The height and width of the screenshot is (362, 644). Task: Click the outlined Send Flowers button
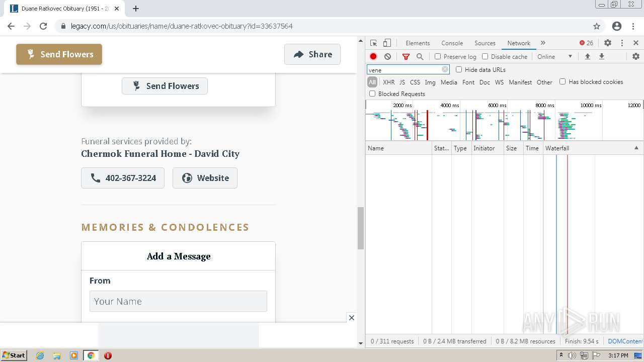(165, 86)
